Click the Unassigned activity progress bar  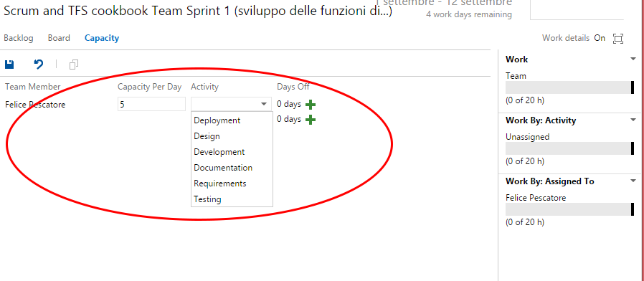click(x=569, y=148)
